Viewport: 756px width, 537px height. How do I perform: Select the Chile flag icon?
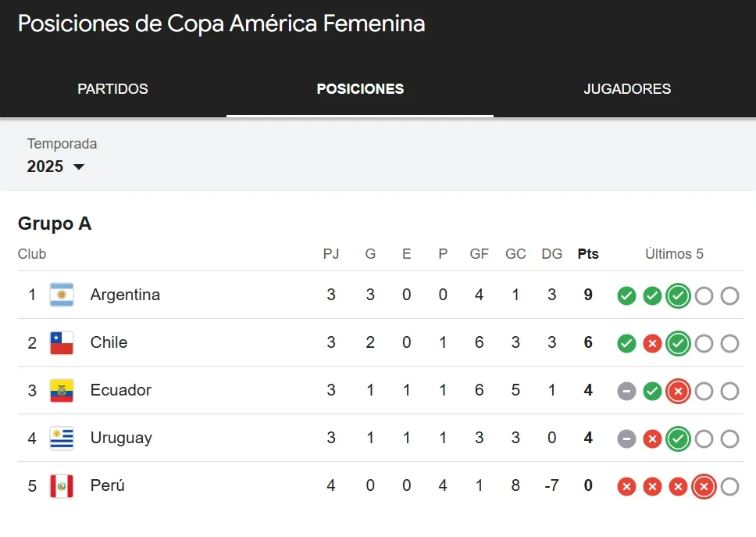(60, 343)
